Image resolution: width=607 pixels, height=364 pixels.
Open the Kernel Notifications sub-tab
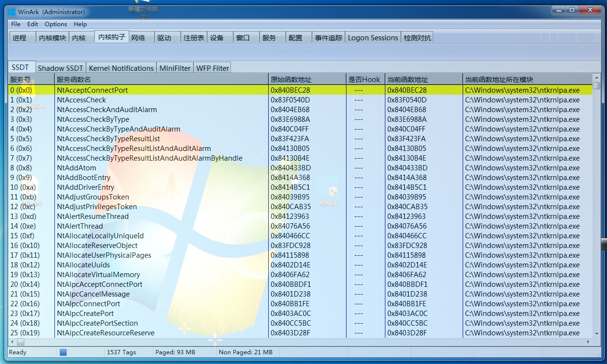click(121, 68)
